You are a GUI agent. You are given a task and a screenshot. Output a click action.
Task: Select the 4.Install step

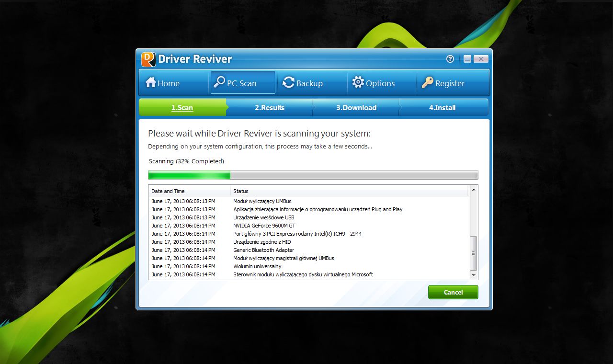442,108
